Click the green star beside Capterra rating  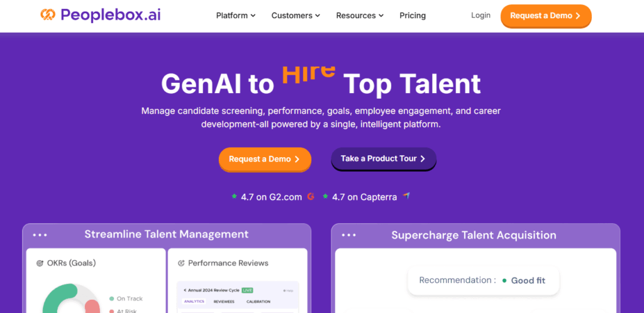[x=326, y=197]
